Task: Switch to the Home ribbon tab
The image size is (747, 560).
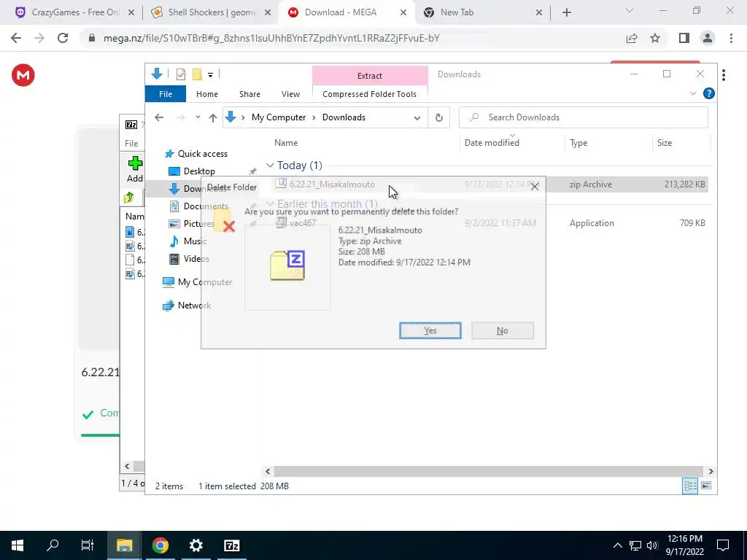Action: (x=206, y=94)
